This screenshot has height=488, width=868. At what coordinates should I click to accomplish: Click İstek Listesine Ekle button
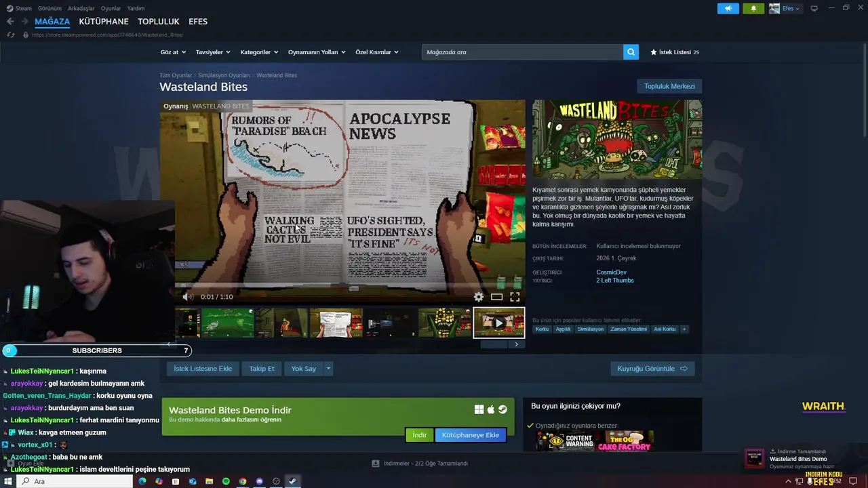point(203,369)
